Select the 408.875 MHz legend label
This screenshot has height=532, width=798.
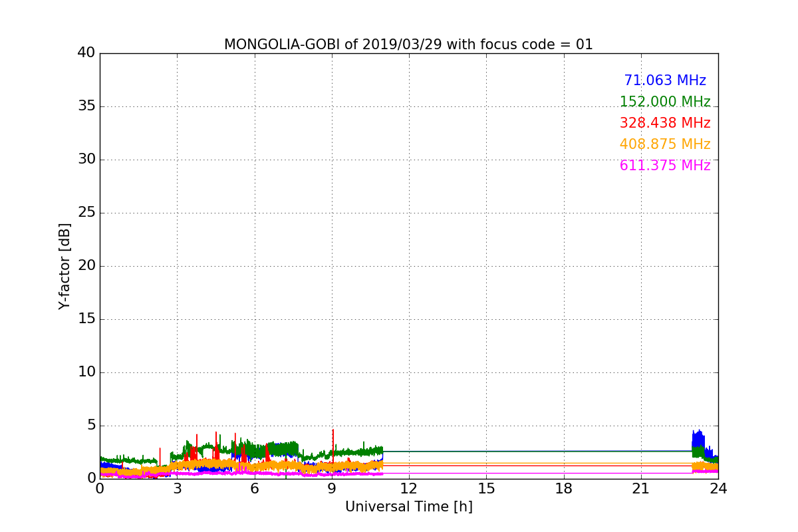665,144
